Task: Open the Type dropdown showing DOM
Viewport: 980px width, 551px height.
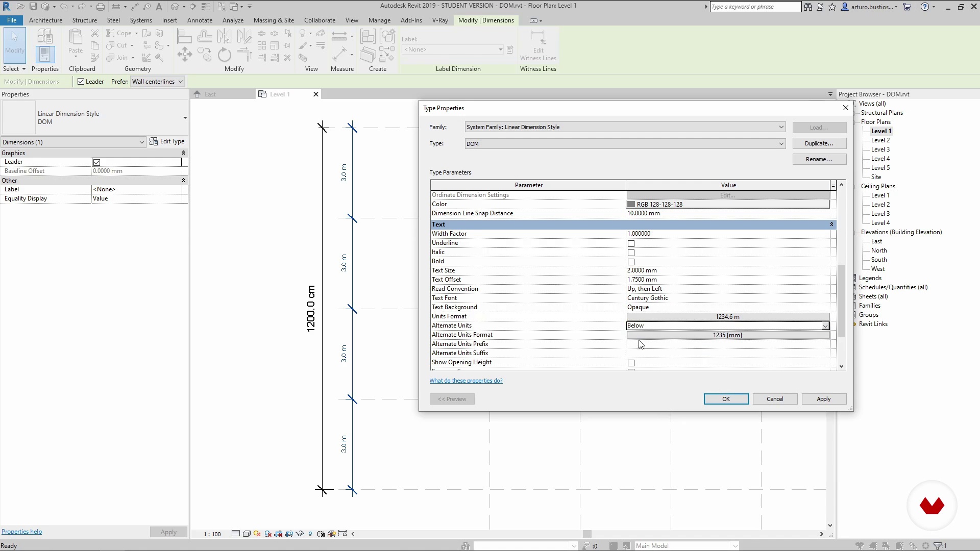Action: pos(780,144)
